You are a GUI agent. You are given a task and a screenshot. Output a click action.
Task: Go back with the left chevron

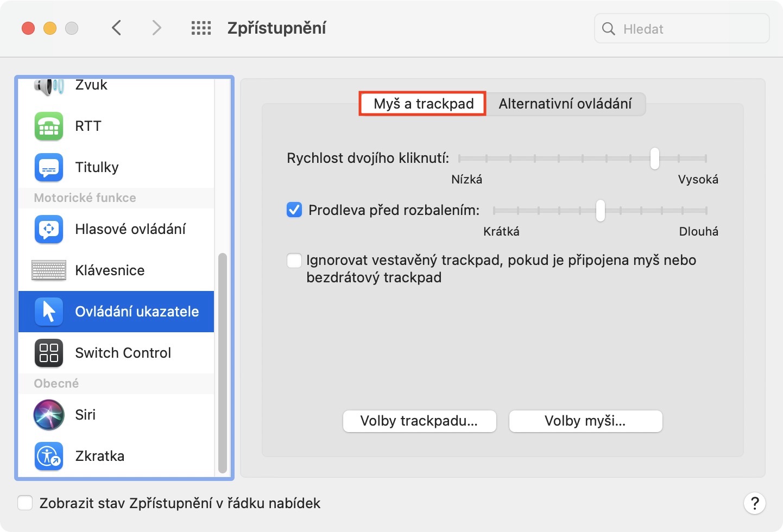[116, 28]
